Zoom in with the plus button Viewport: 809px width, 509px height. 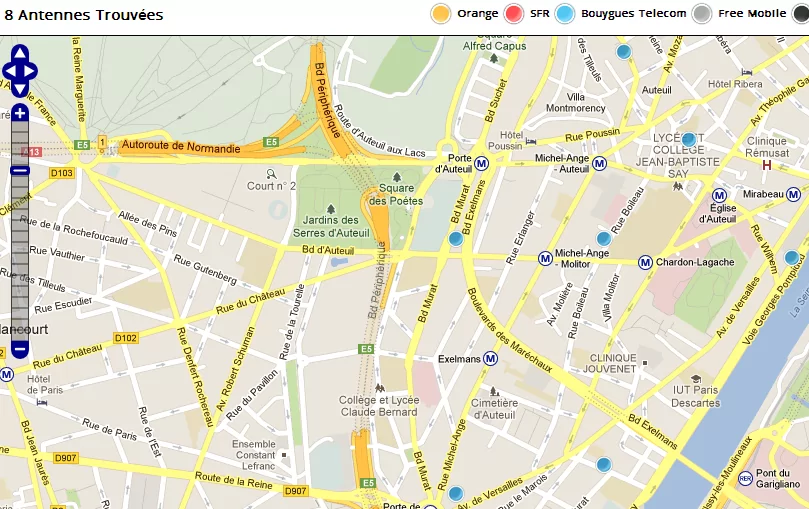click(x=20, y=113)
